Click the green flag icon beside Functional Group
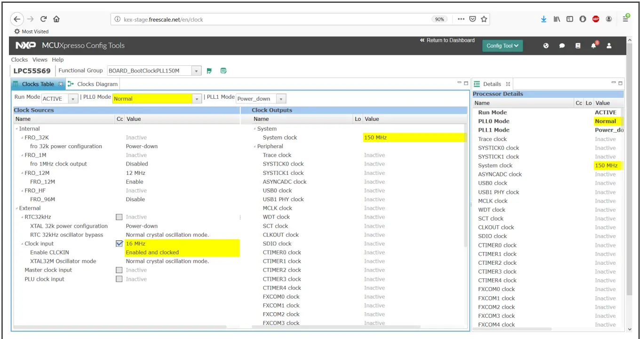This screenshot has height=339, width=644. (209, 70)
